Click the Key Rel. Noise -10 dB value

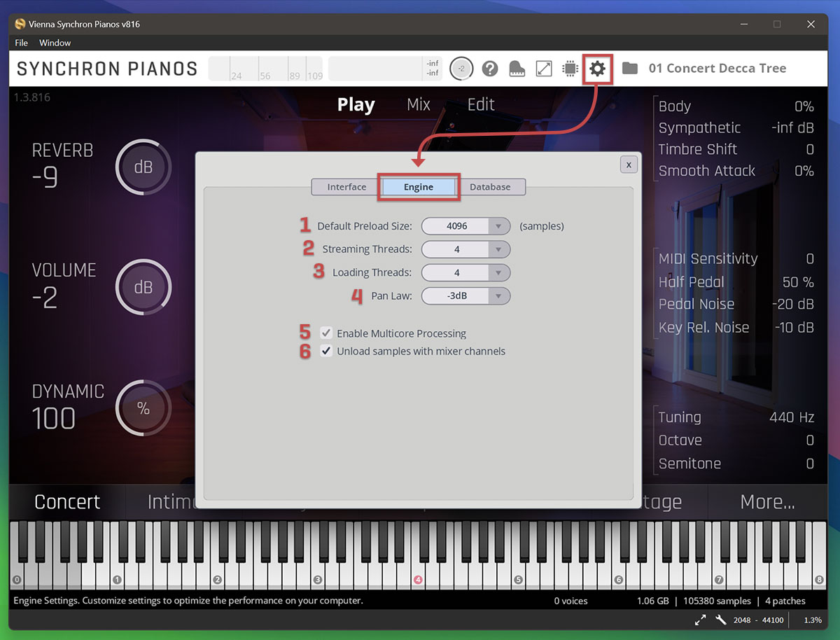coord(794,328)
